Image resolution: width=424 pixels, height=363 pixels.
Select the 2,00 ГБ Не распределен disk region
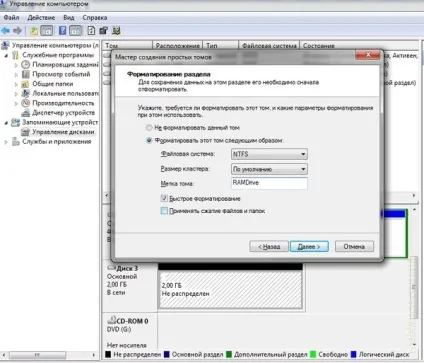pyautogui.click(x=231, y=290)
